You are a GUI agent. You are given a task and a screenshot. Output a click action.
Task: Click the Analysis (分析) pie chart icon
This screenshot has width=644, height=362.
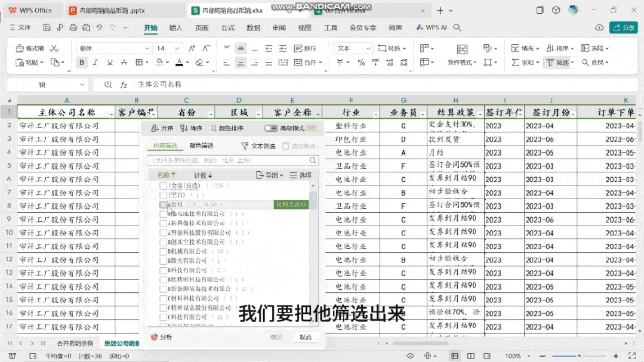[155, 337]
